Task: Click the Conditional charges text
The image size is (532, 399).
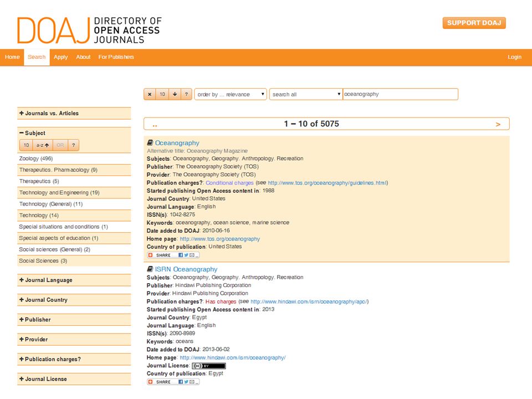Action: pyautogui.click(x=229, y=183)
